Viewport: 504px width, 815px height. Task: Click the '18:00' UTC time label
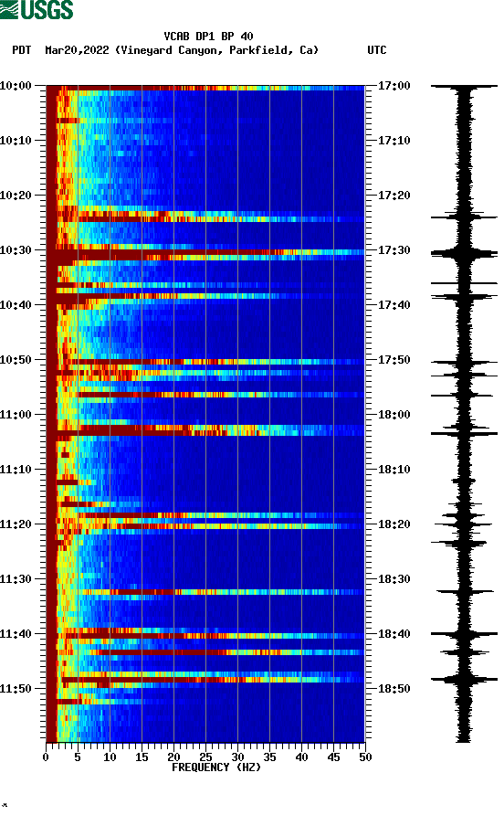pyautogui.click(x=394, y=415)
